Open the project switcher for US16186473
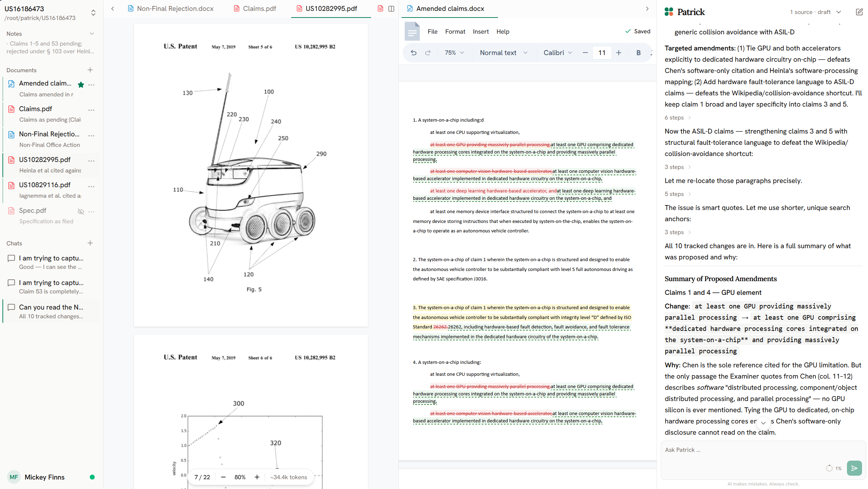Screen dimensions: 868x489 [93, 13]
